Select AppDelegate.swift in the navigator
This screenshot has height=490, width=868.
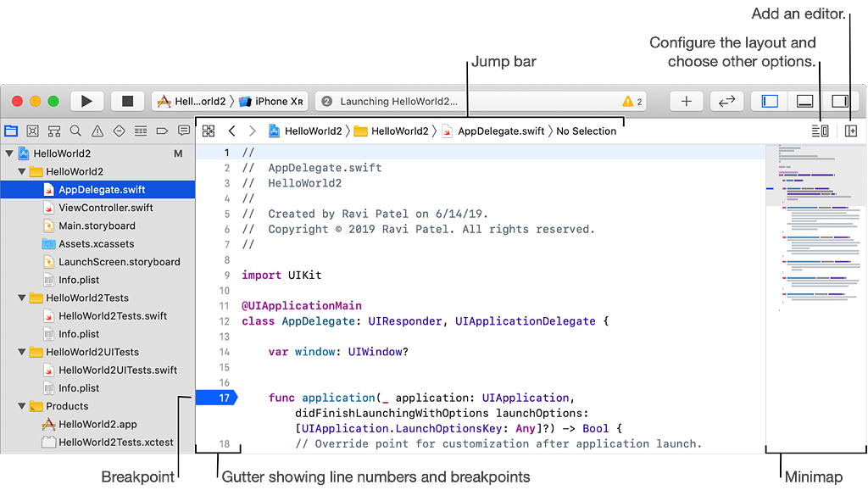(97, 189)
